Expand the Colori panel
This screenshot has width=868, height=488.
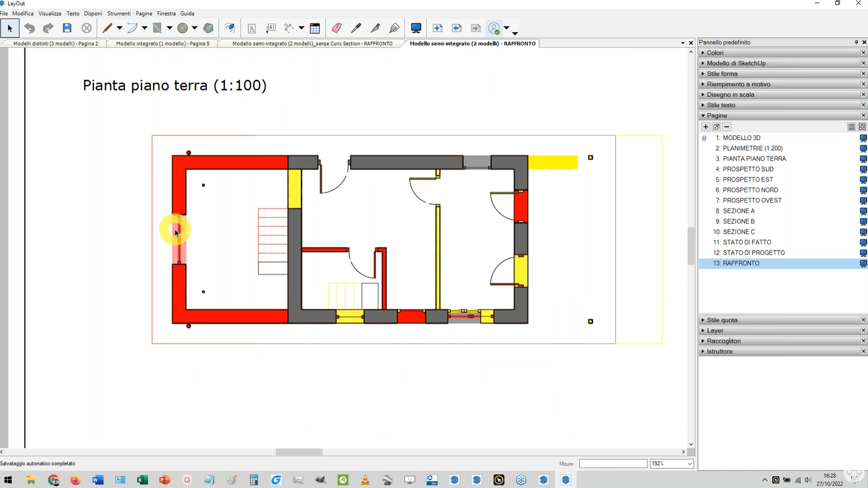[715, 53]
